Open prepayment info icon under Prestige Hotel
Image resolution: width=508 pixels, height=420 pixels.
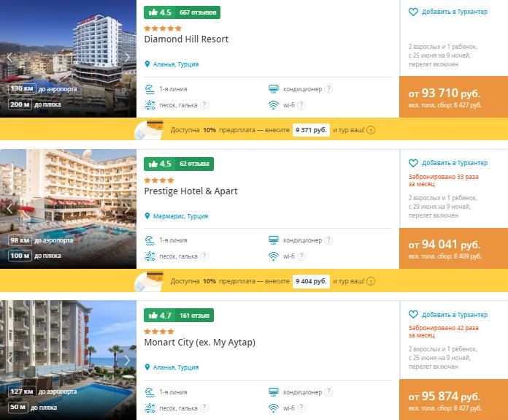371,281
